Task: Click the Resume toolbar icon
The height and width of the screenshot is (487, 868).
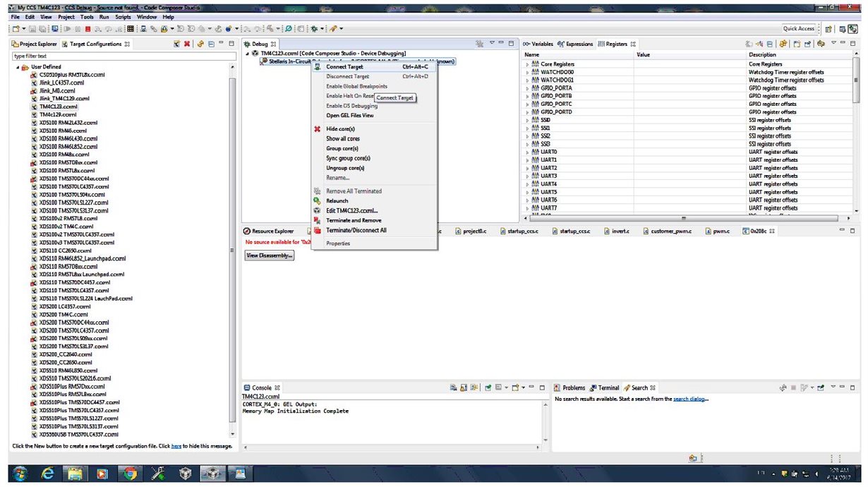Action: [68, 28]
